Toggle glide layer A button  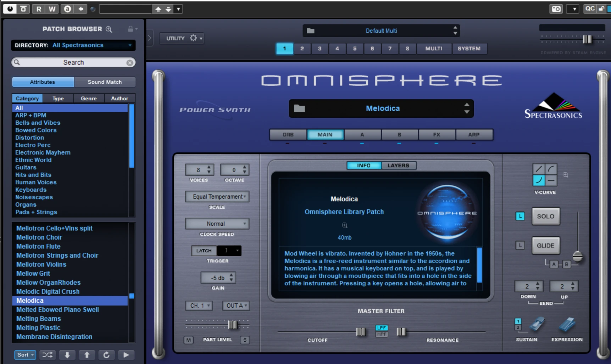click(x=554, y=264)
